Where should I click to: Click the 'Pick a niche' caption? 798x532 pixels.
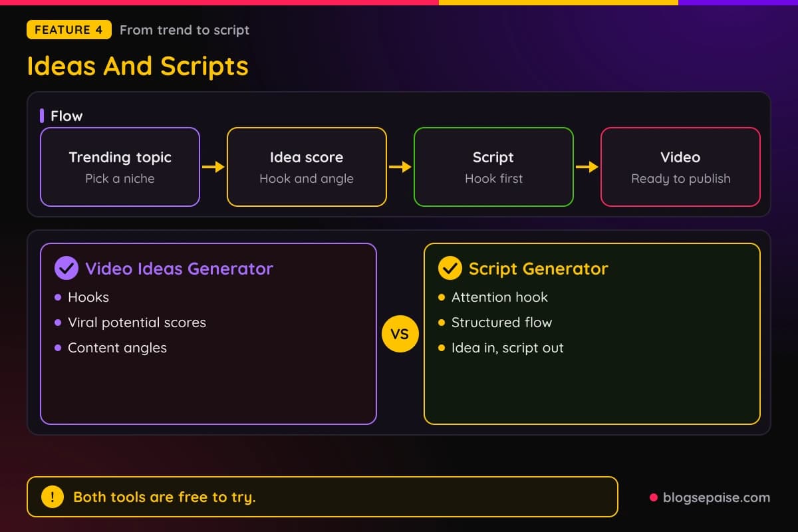point(120,178)
